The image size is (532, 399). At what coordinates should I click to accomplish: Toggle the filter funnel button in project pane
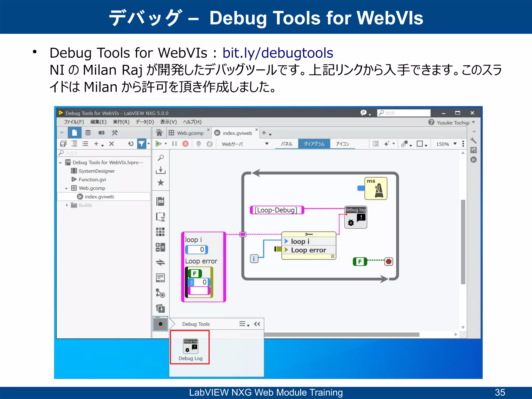[142, 144]
